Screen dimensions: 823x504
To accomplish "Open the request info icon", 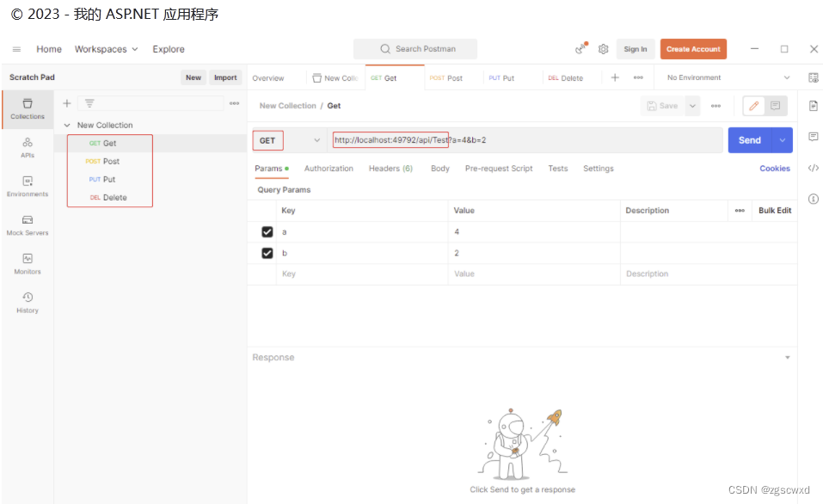I will pos(813,199).
